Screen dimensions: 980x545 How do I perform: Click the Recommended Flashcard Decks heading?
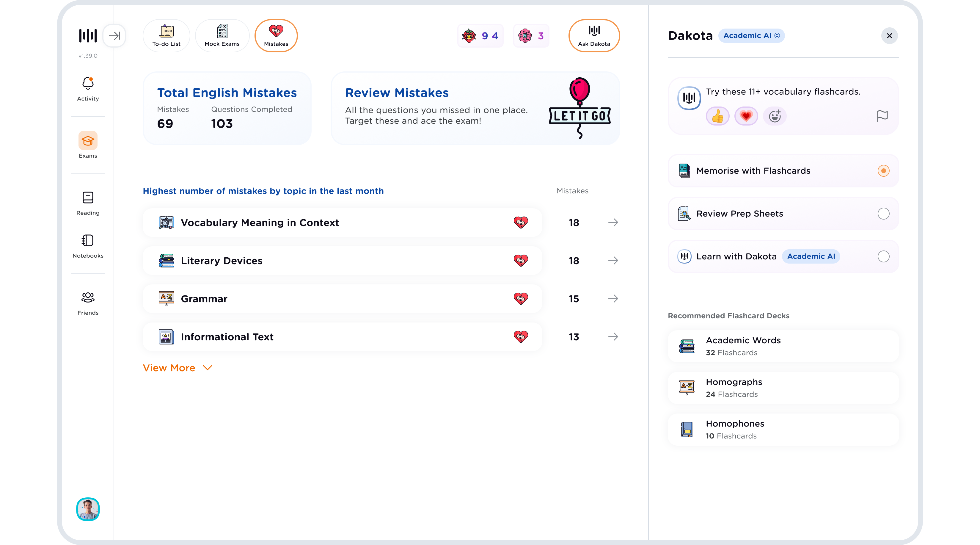pyautogui.click(x=728, y=316)
